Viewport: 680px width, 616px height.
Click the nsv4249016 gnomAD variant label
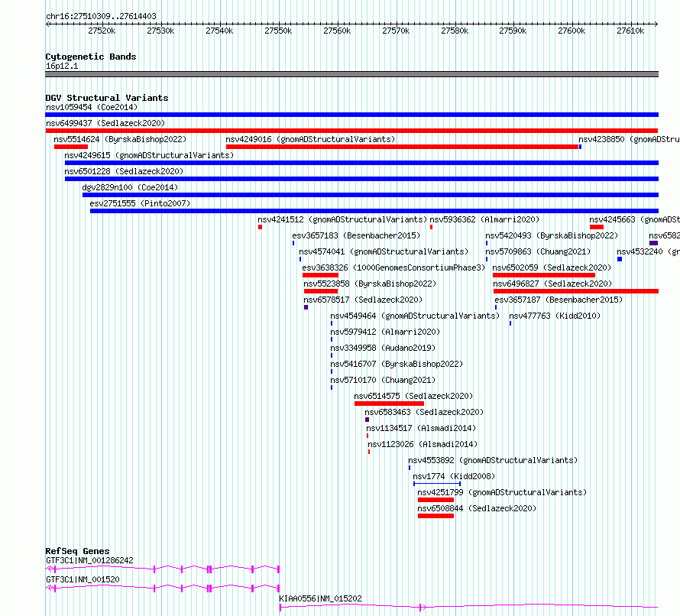(310, 139)
